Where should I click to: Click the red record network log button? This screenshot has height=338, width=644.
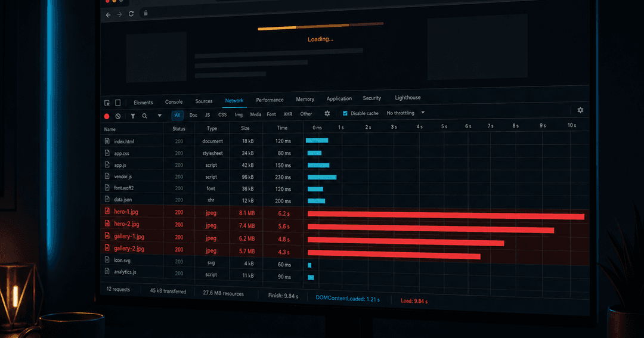coord(107,116)
